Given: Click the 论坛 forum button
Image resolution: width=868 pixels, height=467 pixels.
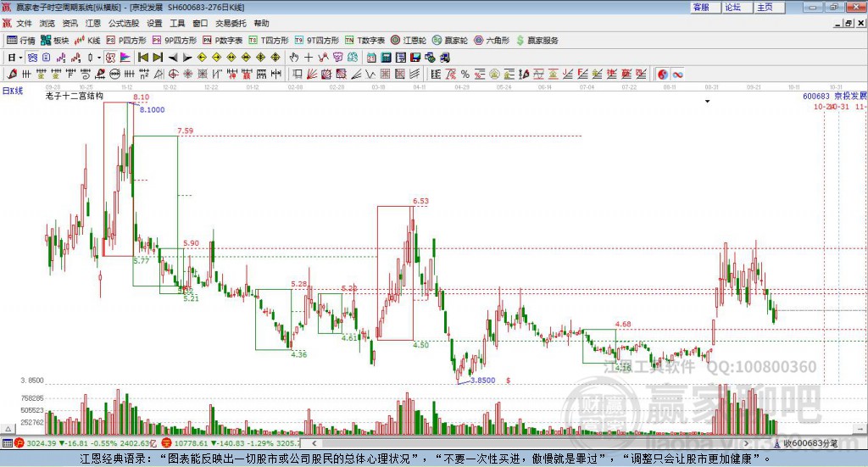Looking at the screenshot, I should tap(737, 7).
